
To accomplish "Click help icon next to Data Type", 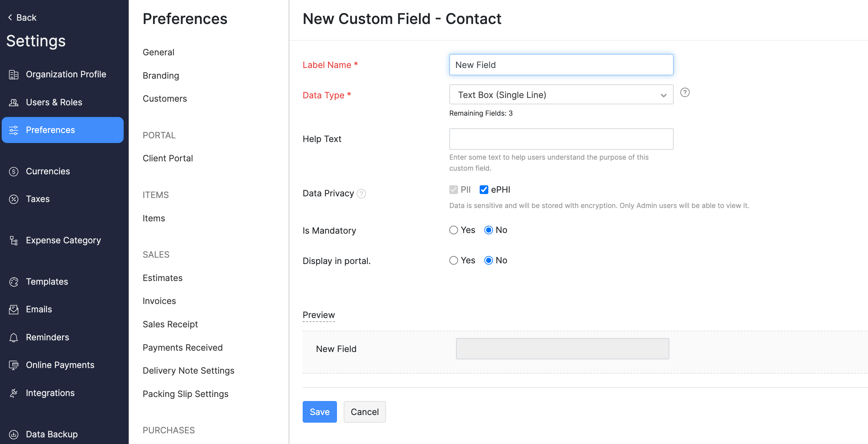I will (684, 92).
